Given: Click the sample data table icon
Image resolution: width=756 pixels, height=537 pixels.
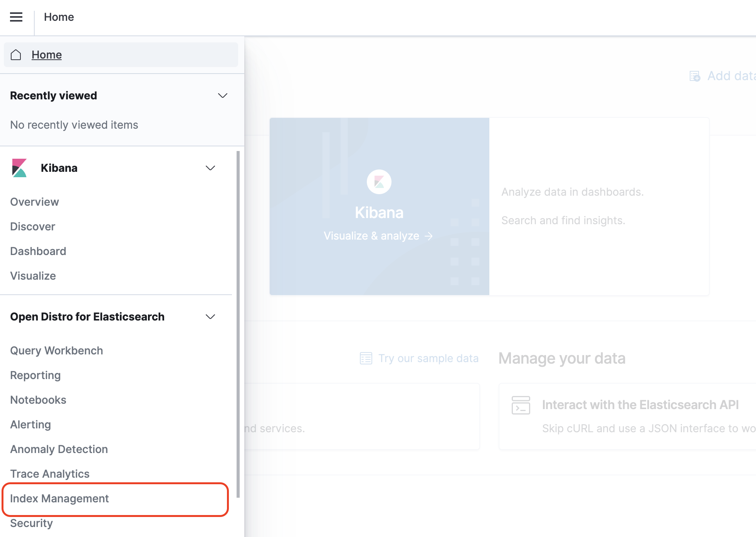Looking at the screenshot, I should pos(366,358).
